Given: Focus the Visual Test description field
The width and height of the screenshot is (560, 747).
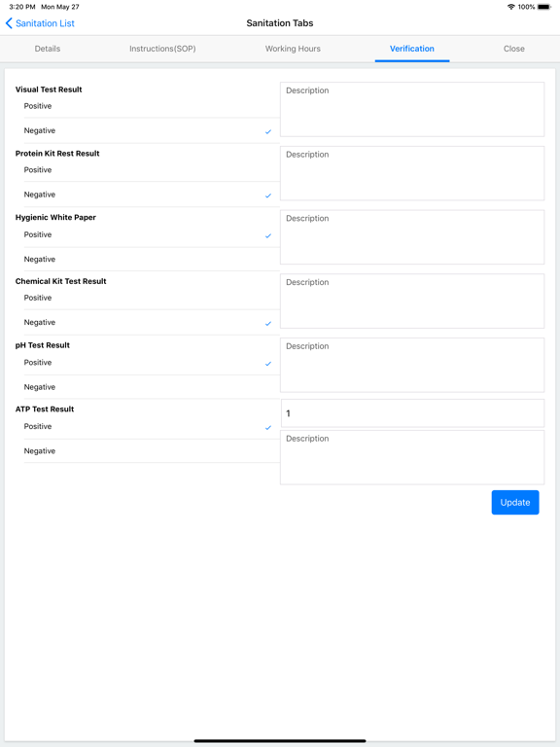Looking at the screenshot, I should click(412, 110).
